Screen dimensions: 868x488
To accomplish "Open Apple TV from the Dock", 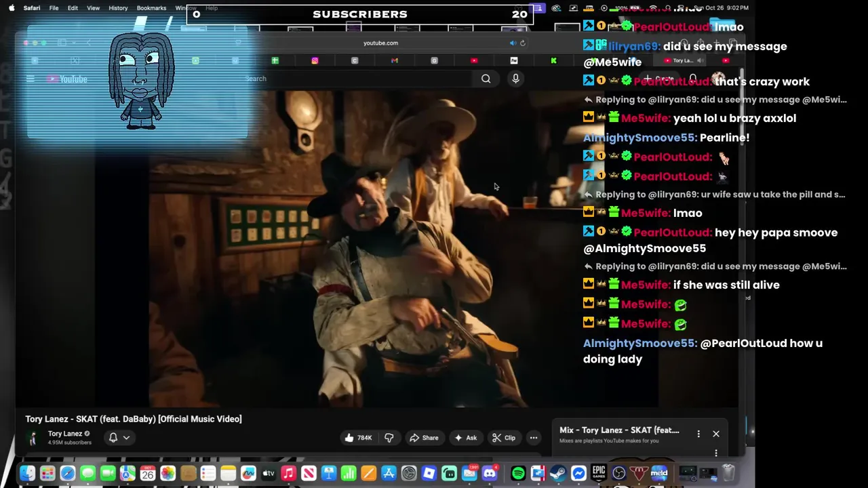I will point(269,473).
